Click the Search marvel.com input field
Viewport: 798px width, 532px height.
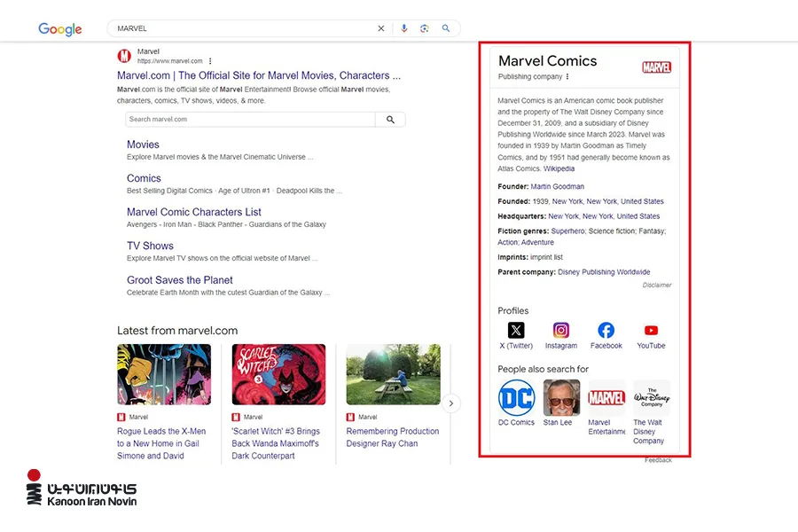(x=250, y=119)
